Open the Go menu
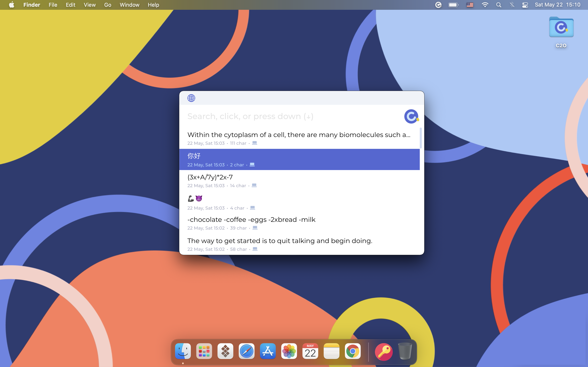 [x=107, y=5]
